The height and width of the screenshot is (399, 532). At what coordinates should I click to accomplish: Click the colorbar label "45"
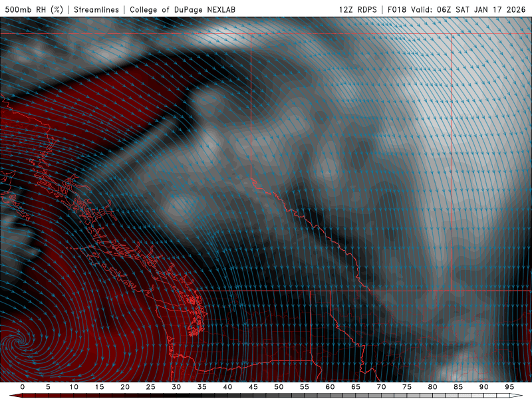coord(253,387)
